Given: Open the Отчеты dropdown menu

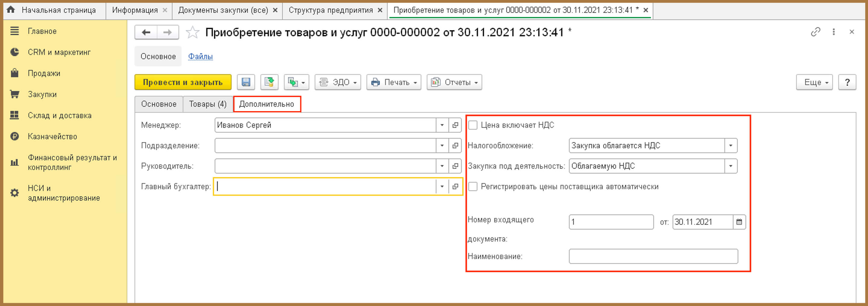Looking at the screenshot, I should tap(454, 82).
